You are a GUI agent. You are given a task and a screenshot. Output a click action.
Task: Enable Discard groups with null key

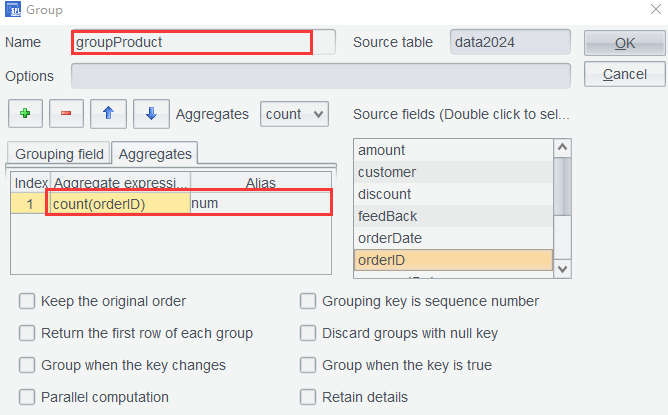(x=308, y=333)
